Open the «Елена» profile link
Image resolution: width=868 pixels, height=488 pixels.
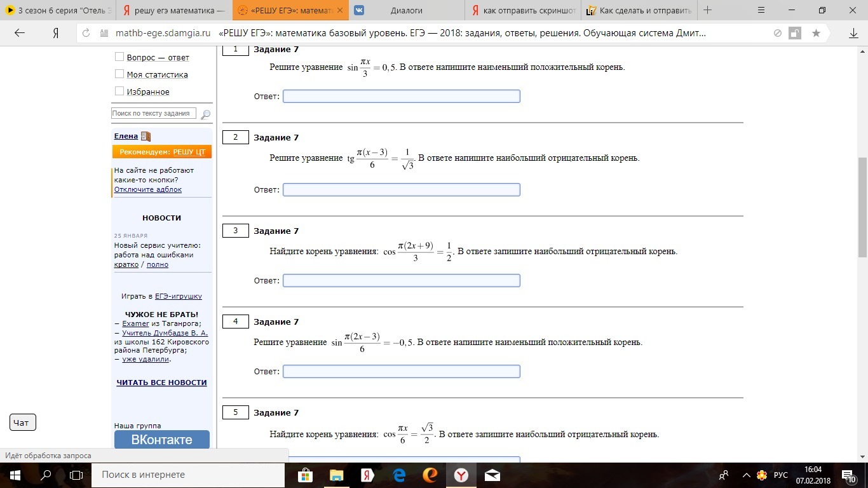pyautogui.click(x=126, y=136)
